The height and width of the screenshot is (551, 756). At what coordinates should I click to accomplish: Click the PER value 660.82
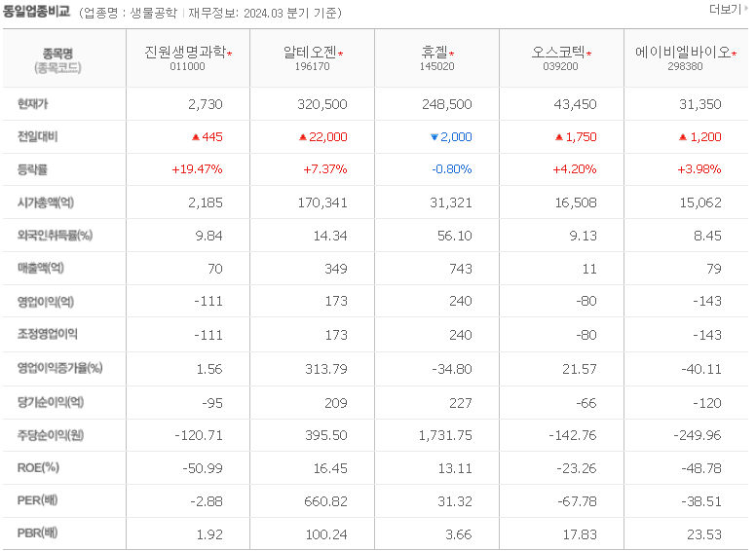tap(325, 501)
